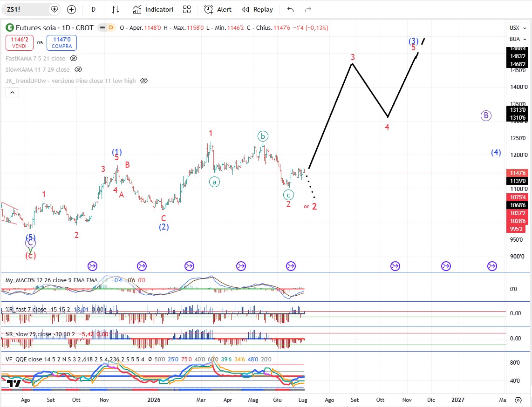The width and height of the screenshot is (532, 407).
Task: Click the gem icon in symbol box
Action: 55,9
